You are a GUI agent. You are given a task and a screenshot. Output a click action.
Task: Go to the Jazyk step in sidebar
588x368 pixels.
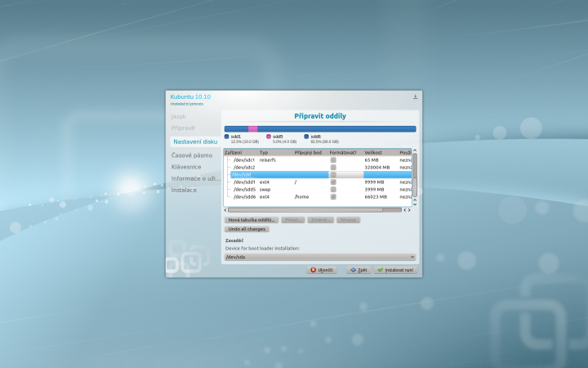coord(179,117)
